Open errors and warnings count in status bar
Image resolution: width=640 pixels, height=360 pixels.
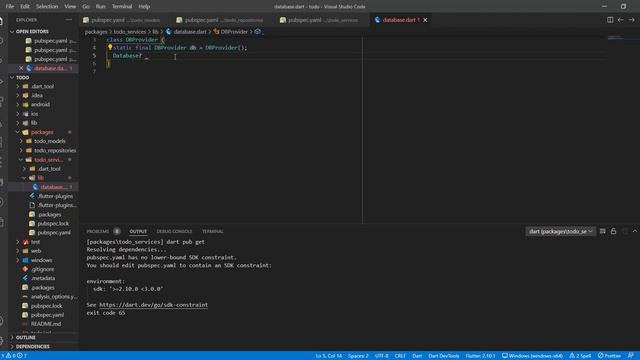tap(14, 356)
